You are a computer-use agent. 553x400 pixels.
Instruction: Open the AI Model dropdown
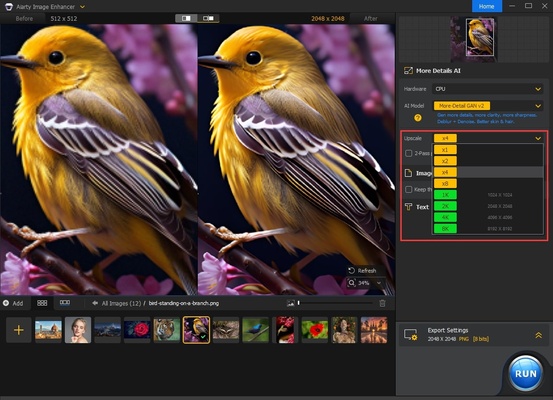487,106
